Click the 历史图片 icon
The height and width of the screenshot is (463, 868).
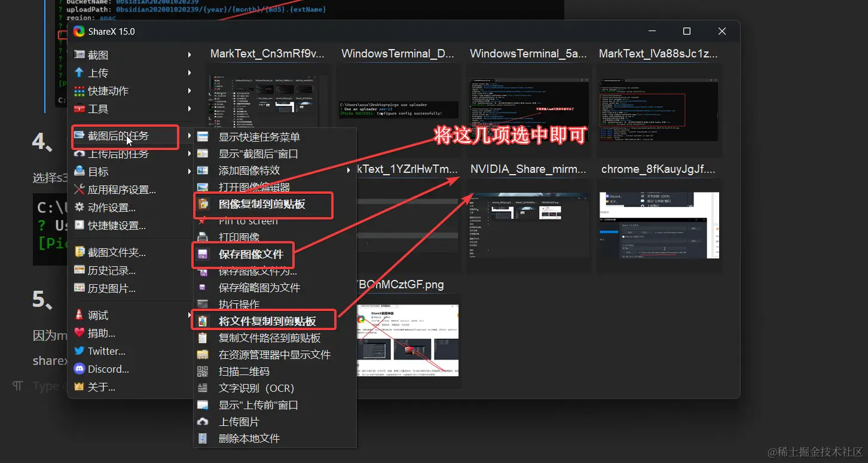(79, 288)
